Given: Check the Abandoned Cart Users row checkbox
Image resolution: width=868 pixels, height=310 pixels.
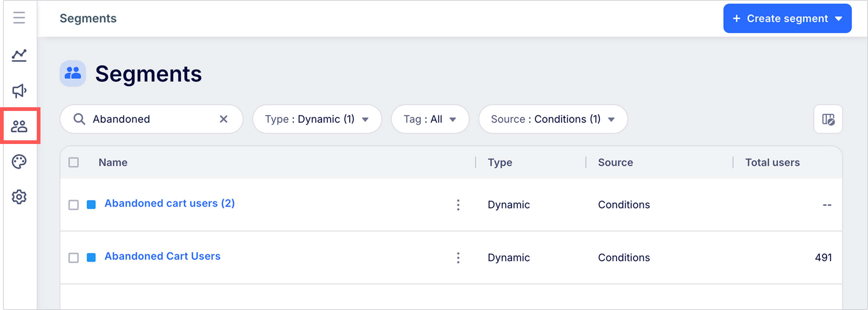Looking at the screenshot, I should [x=74, y=258].
